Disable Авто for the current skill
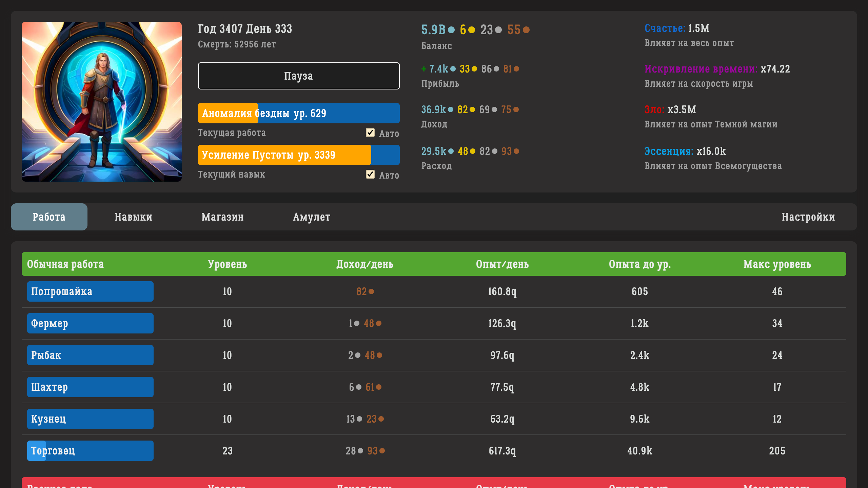This screenshot has width=868, height=488. 370,175
